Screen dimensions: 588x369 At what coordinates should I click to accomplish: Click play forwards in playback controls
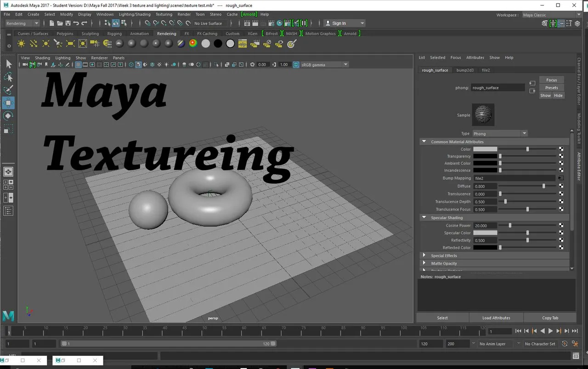coord(551,331)
